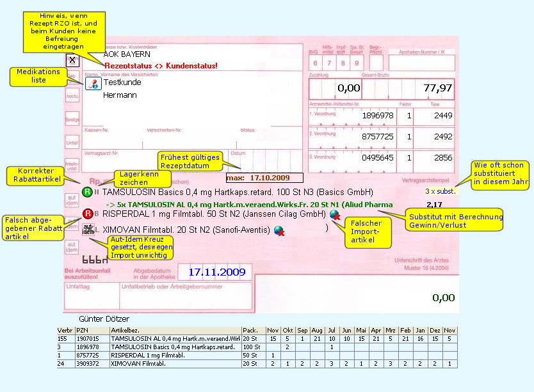Click the blue 3 x subst. note
Screen dimensions: 534x392
(x=441, y=191)
